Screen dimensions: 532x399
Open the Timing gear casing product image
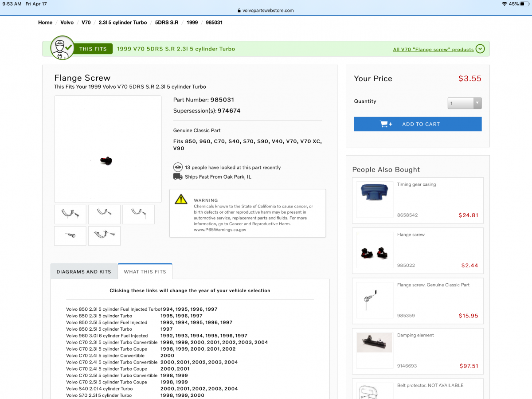coord(375,199)
